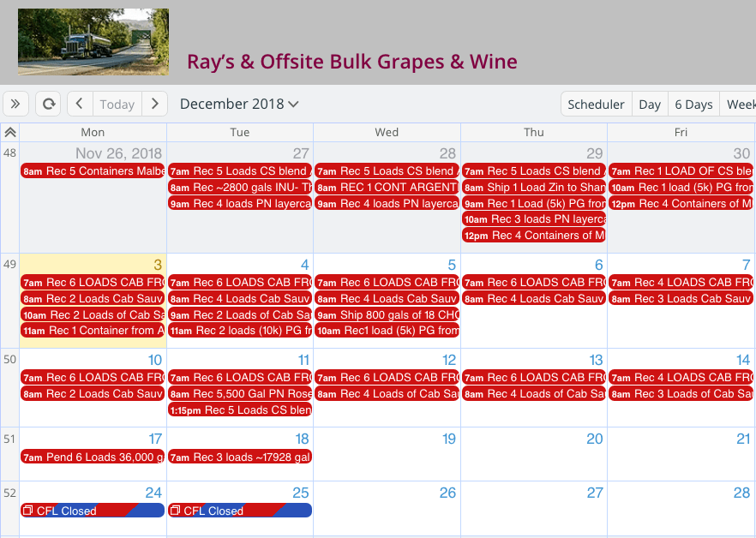
Task: Click the truck banner photo in the header
Action: (93, 41)
